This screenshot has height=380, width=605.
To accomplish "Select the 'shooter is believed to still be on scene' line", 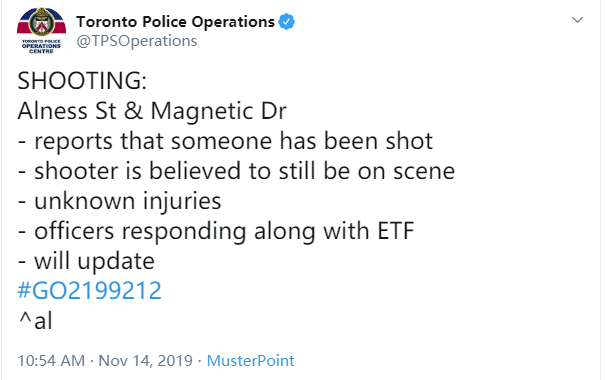I will 244,171.
